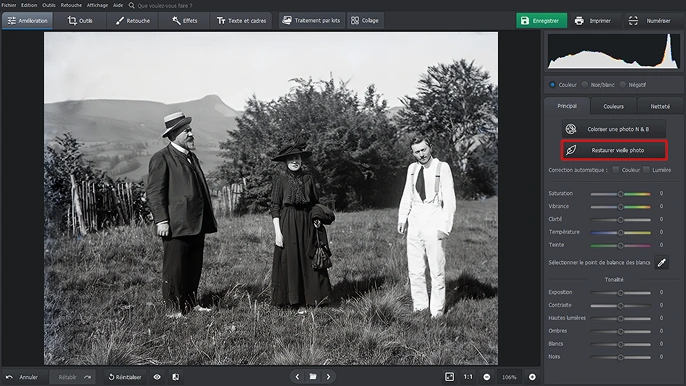Enable Couleur automatic correction checkbox
This screenshot has width=686, height=386.
click(616, 170)
